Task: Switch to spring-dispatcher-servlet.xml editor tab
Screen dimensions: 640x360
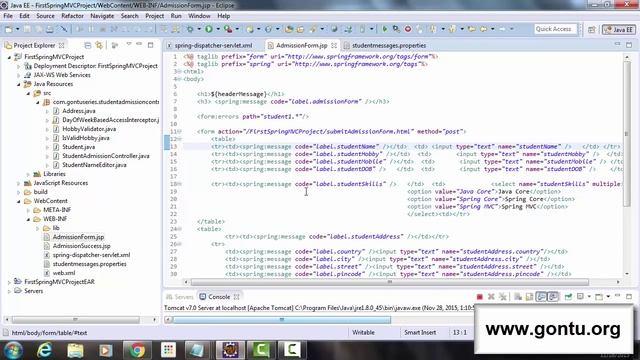Action: tap(213, 45)
